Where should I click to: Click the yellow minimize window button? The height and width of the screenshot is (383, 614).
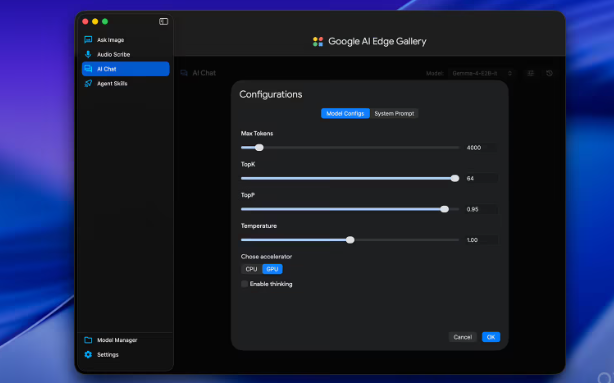95,22
